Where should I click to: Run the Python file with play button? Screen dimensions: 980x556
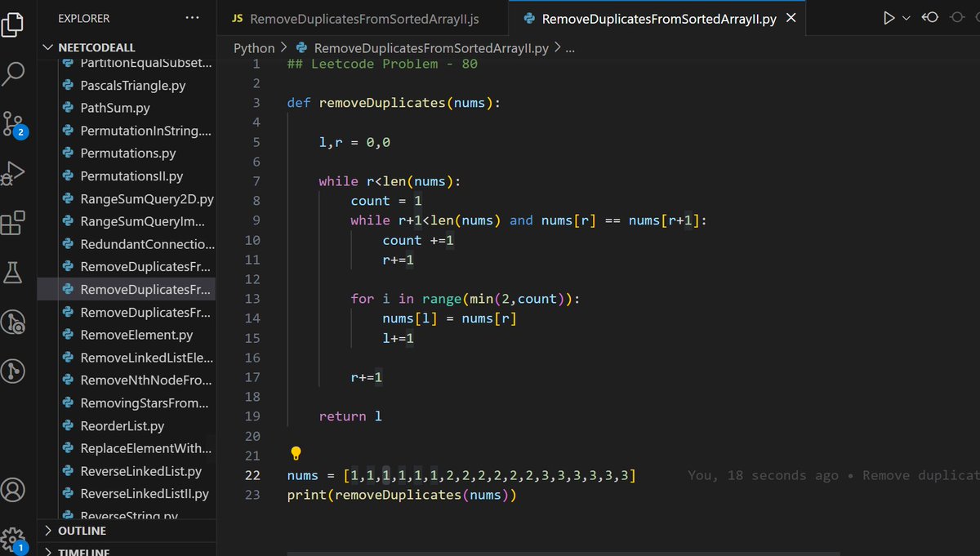tap(889, 18)
